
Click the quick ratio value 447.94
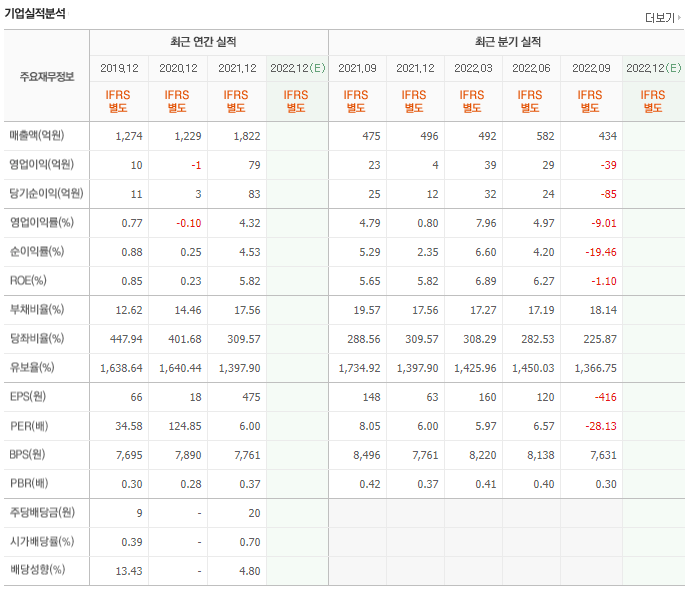(126, 340)
